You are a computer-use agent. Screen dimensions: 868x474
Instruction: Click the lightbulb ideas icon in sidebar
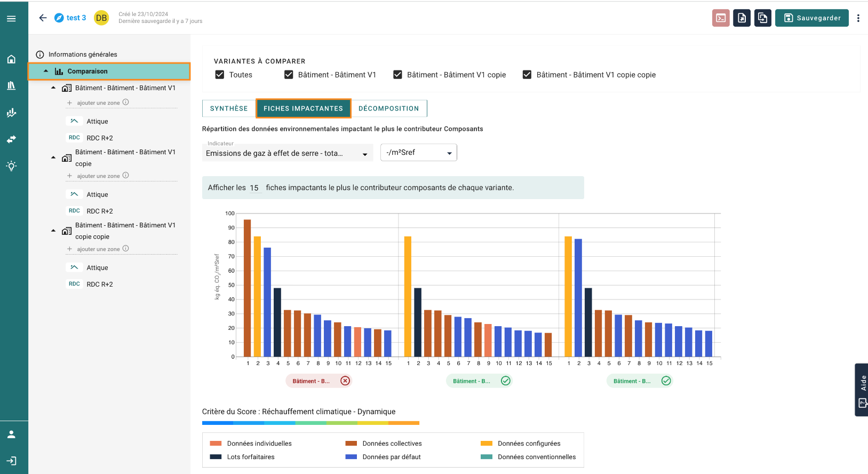pos(11,165)
